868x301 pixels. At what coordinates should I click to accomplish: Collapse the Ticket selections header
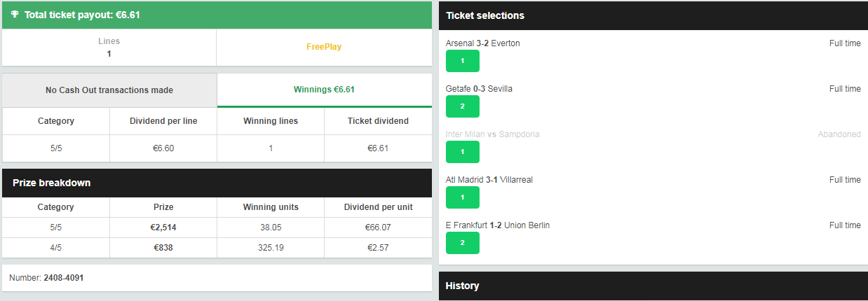(x=653, y=15)
